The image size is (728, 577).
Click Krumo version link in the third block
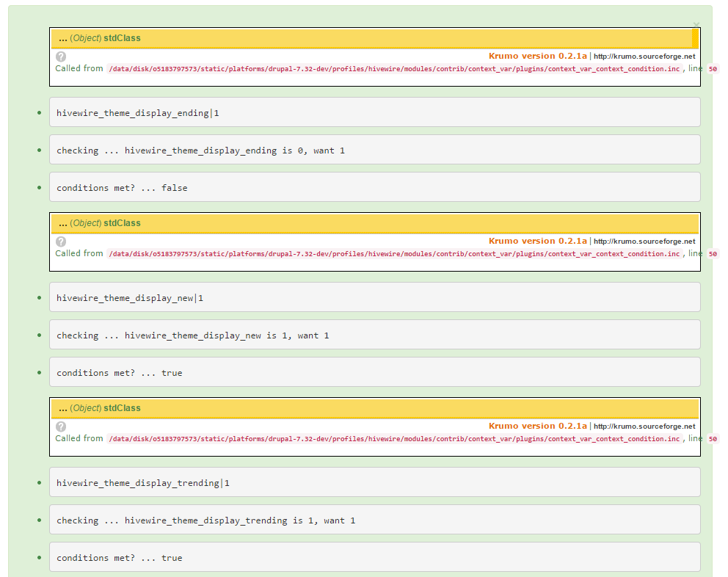point(536,426)
